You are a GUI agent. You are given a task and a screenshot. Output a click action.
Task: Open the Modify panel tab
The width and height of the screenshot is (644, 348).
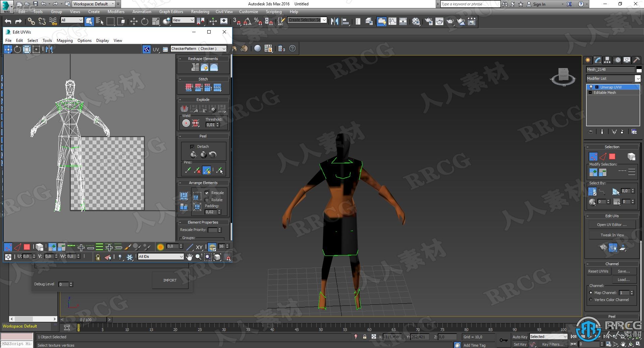(598, 60)
